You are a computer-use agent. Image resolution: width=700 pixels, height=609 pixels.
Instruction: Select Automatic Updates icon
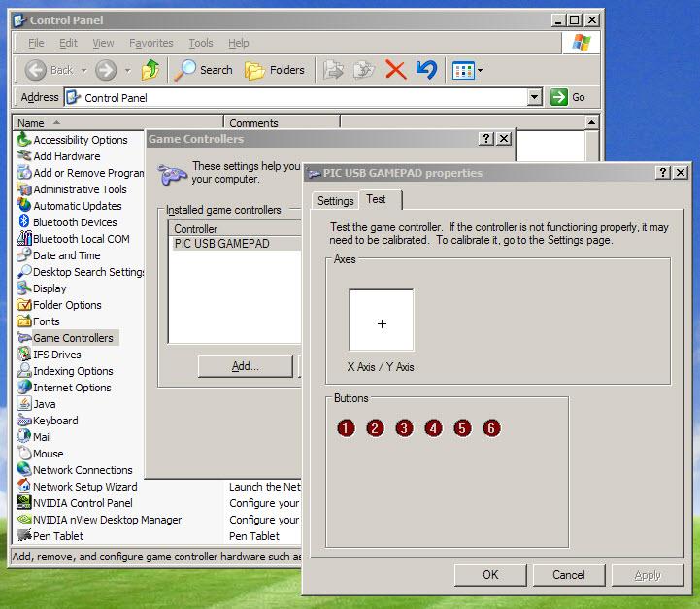click(x=23, y=206)
